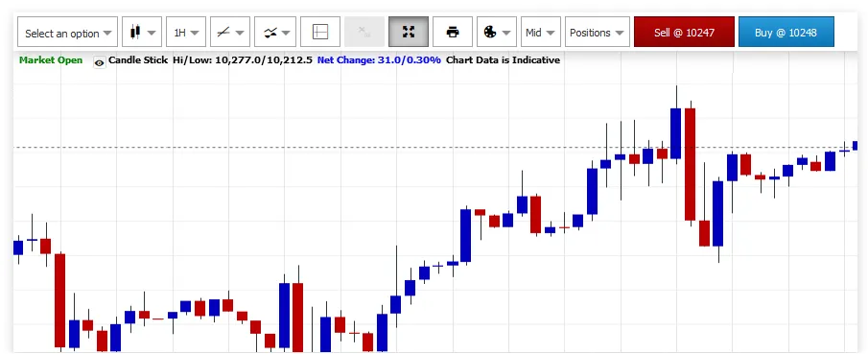Print the chart
868x354 pixels.
pyautogui.click(x=453, y=32)
